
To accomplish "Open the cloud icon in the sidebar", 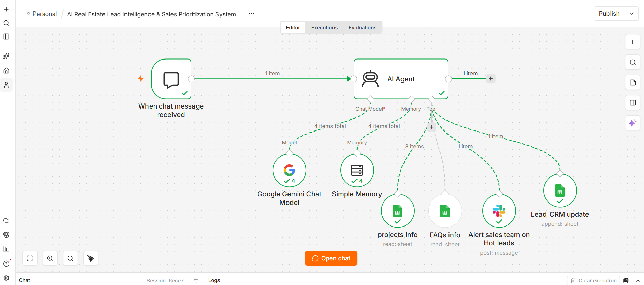I will [6, 220].
